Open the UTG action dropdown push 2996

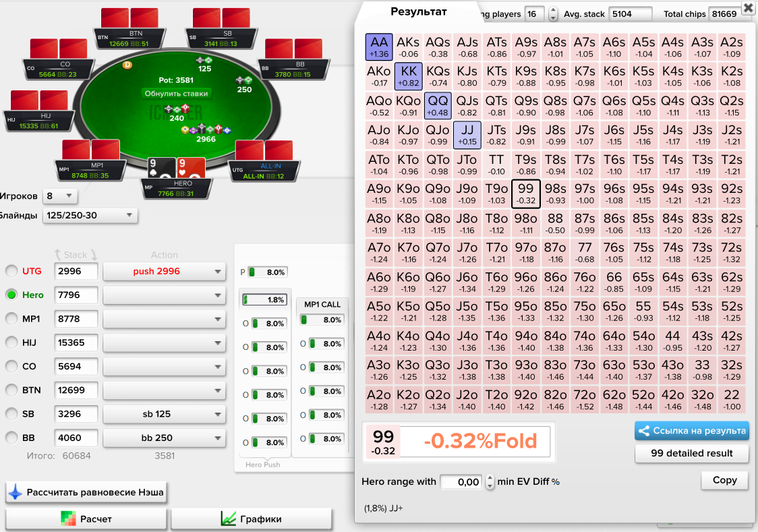[164, 272]
